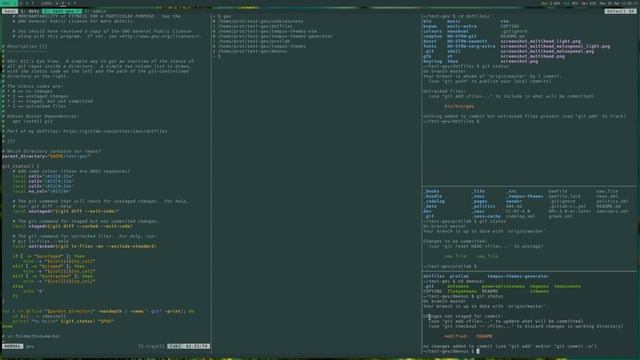Click the 'local unstaged=' line in vim
The image size is (640, 360).
[66, 211]
